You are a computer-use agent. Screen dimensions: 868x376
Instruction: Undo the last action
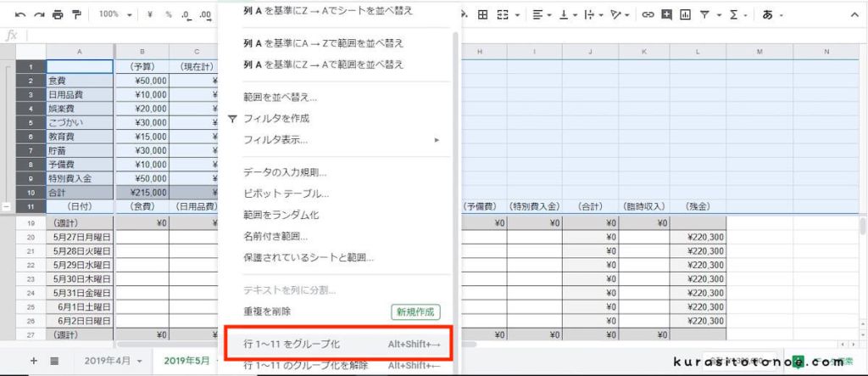click(20, 15)
